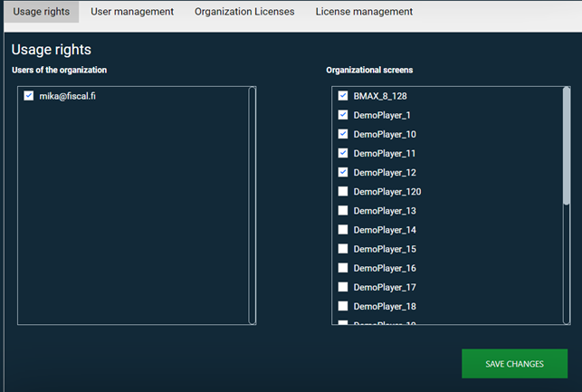Click the DemoPlayer_12 label text

[x=385, y=173]
